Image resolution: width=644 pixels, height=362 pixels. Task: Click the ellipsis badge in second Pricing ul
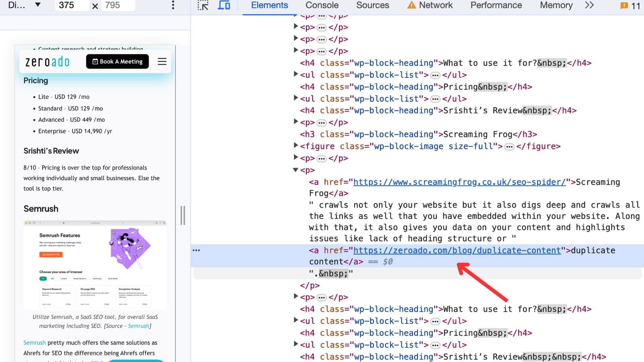pos(435,345)
